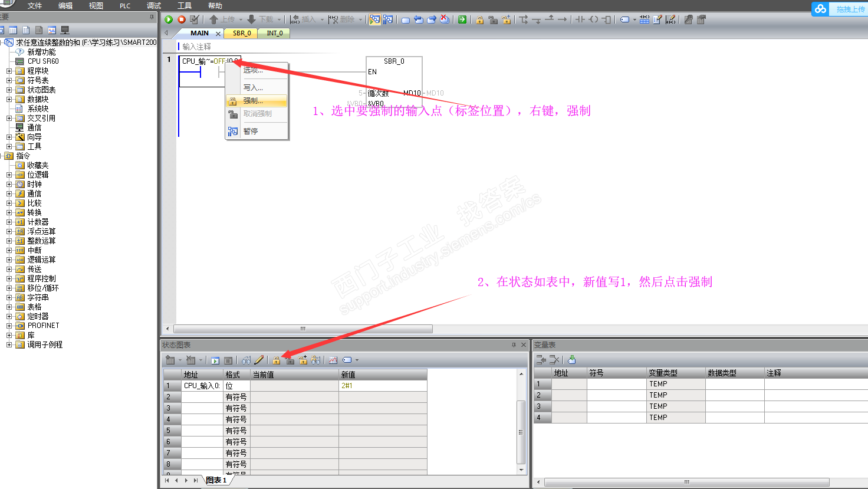Click the Write pencil icon in status chart toolbar
This screenshot has width=868, height=489.
pos(259,360)
